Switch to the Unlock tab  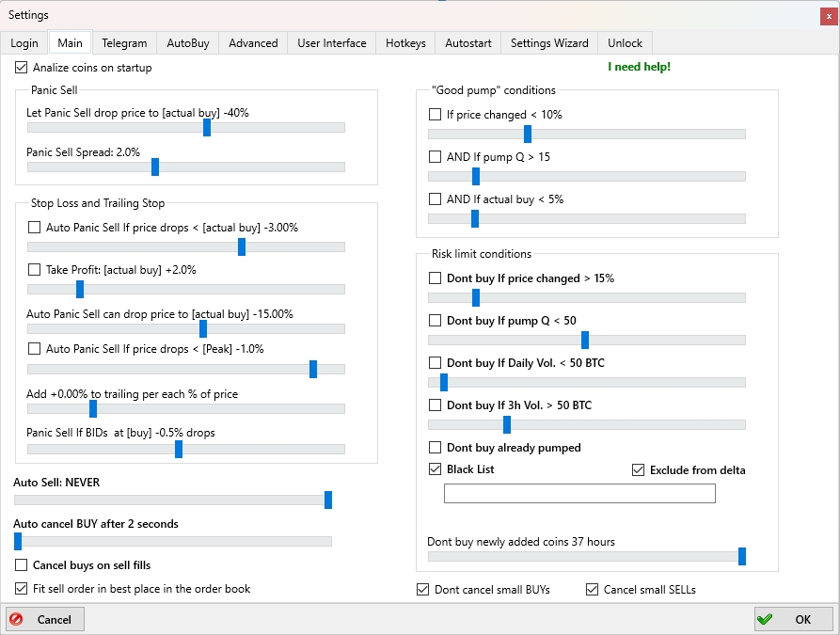click(625, 43)
